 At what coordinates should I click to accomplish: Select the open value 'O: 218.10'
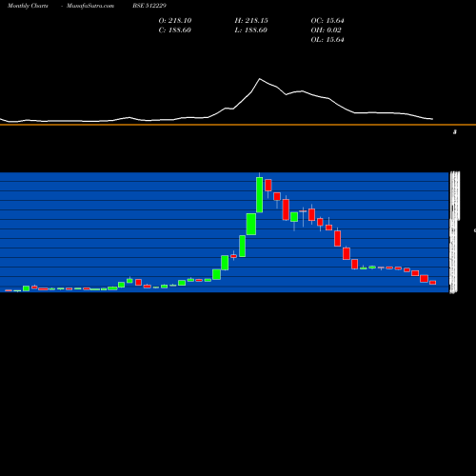tap(175, 21)
